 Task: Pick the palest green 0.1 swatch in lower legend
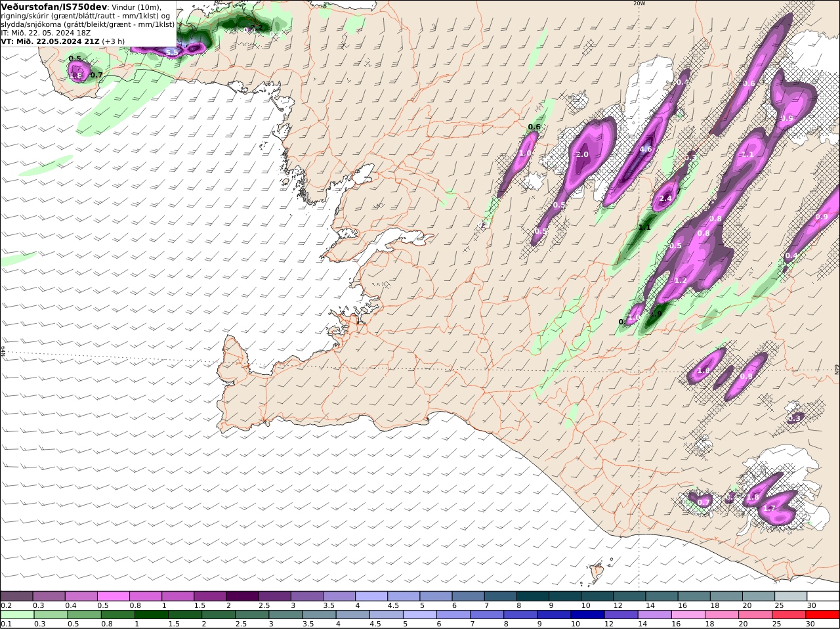(x=18, y=615)
